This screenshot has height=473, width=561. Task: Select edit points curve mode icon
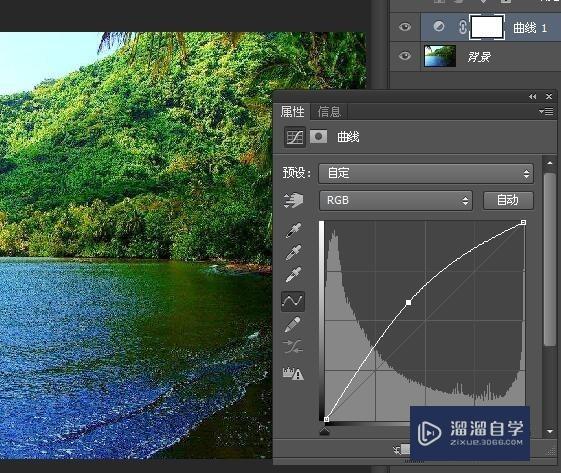coord(293,301)
